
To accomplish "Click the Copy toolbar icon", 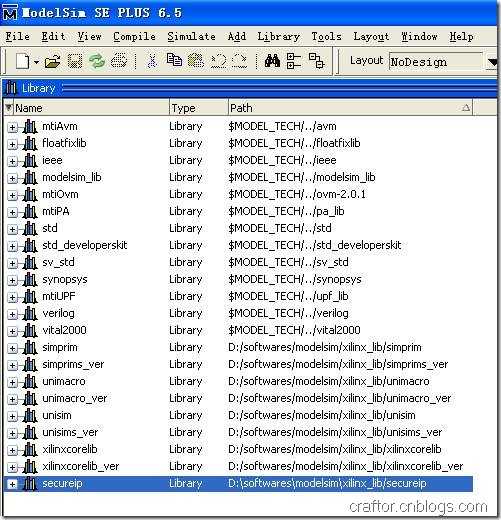I will click(x=174, y=61).
